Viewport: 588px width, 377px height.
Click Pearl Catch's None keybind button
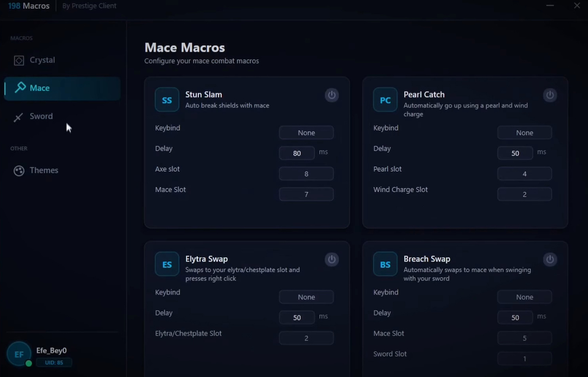525,132
